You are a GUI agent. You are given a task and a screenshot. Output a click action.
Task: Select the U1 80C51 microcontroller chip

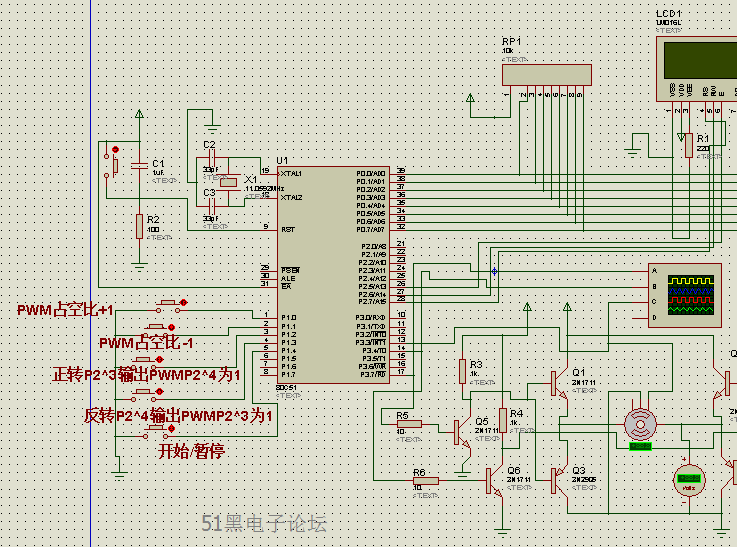tap(333, 274)
